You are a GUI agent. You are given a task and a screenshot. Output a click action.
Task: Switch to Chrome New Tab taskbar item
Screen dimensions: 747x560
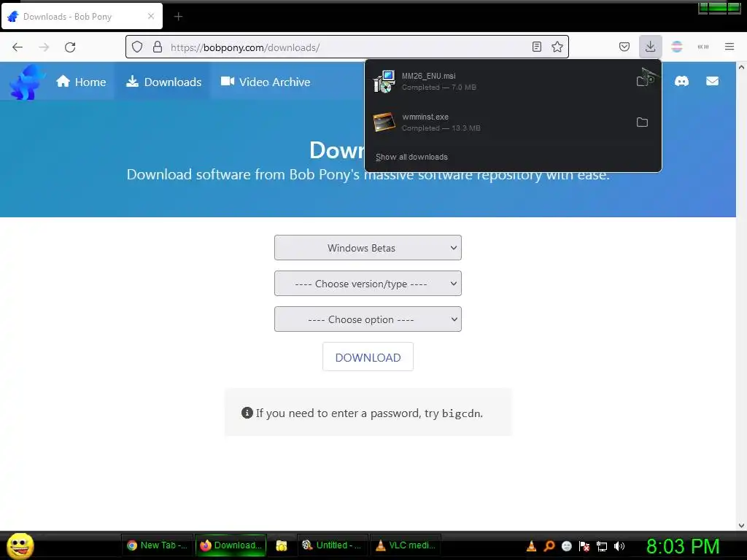[158, 545]
